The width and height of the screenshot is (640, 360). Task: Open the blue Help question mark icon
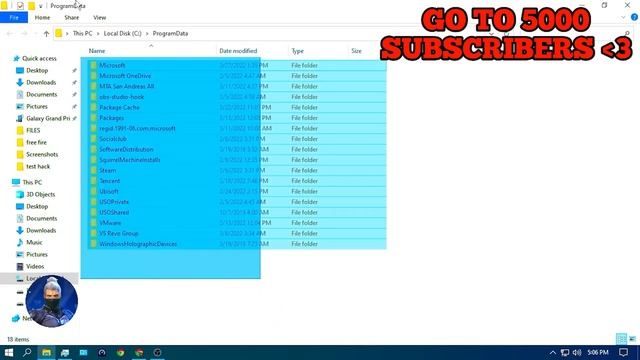click(x=634, y=17)
